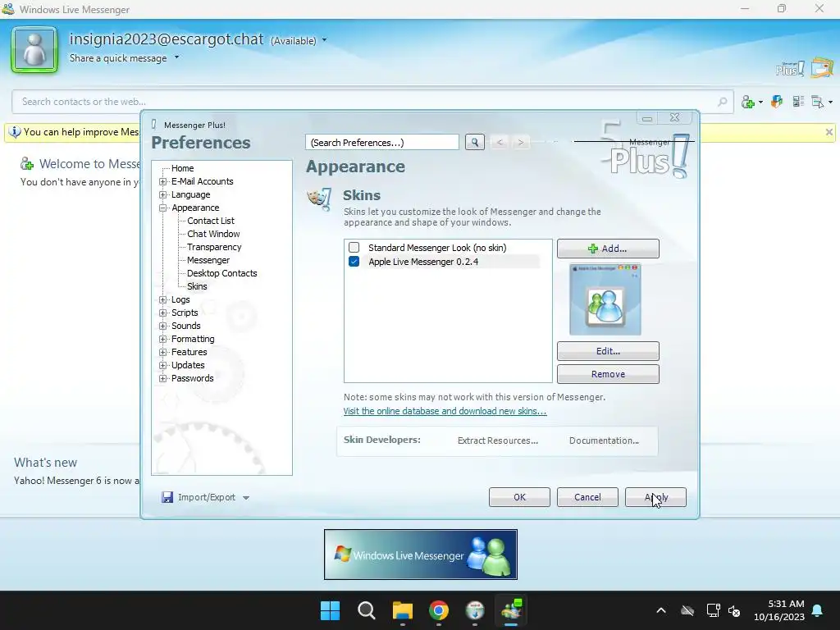Click the change contact list layout icon
This screenshot has height=630, width=840.
[798, 101]
